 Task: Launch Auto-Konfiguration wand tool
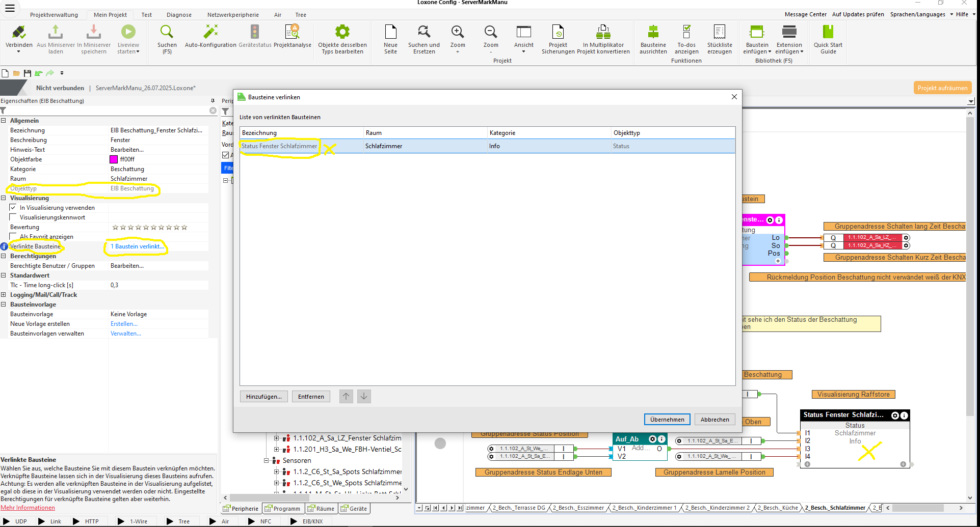click(x=210, y=33)
